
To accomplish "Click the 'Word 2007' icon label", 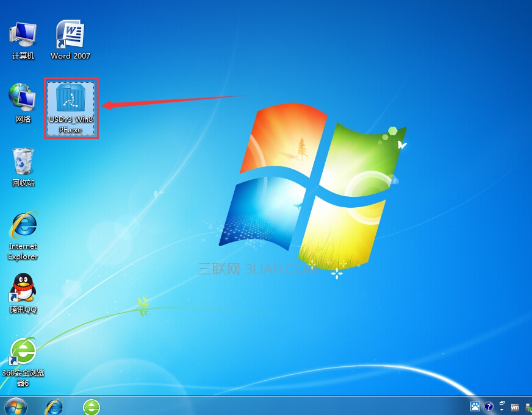I will 70,56.
